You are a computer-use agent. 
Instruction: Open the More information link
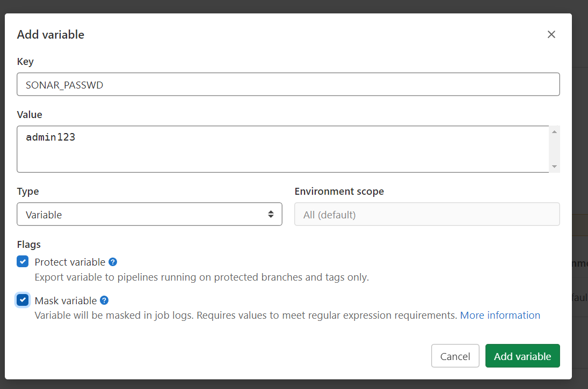tap(500, 315)
